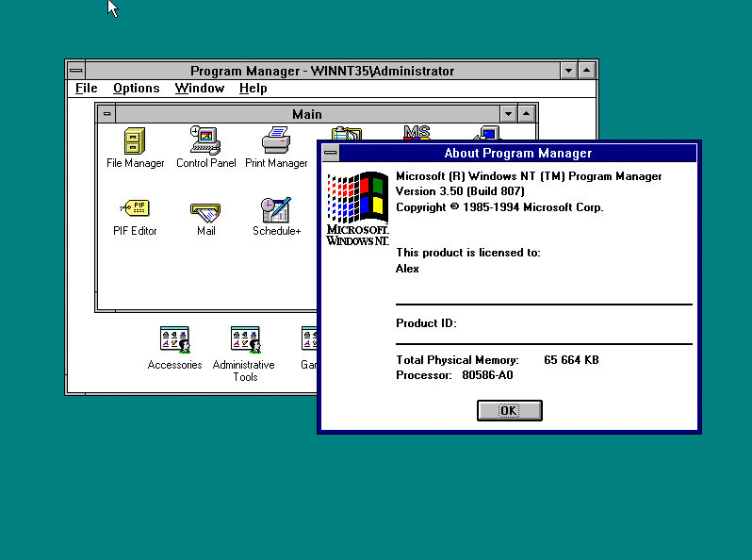Click the "65 664 KB" memory value
This screenshot has width=752, height=560.
point(571,360)
